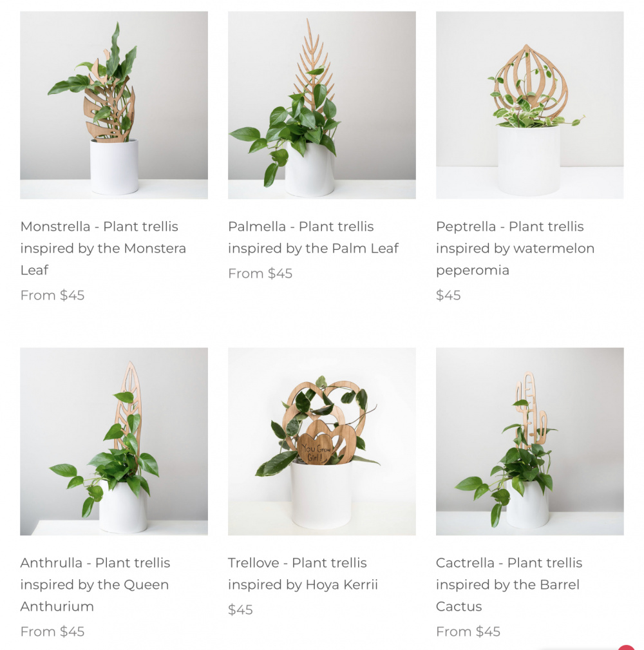
Task: Click the Cactrella Barrel Cactus title link
Action: (509, 584)
